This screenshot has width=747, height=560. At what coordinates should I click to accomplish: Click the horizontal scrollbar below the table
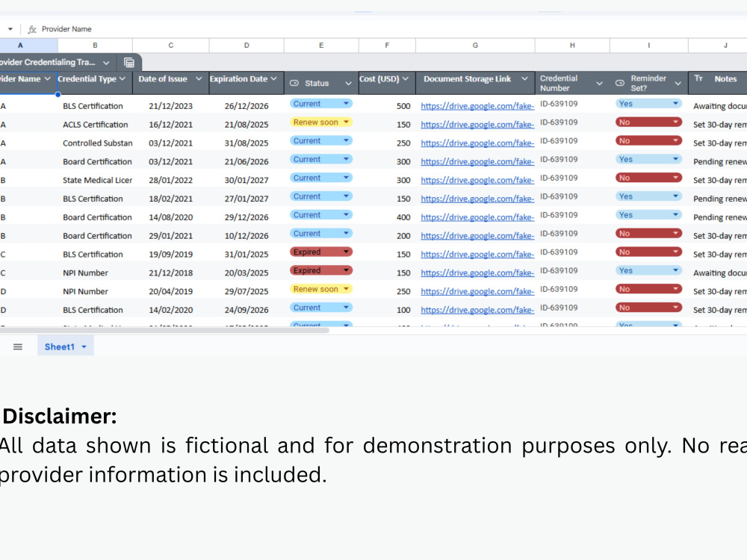pyautogui.click(x=164, y=330)
